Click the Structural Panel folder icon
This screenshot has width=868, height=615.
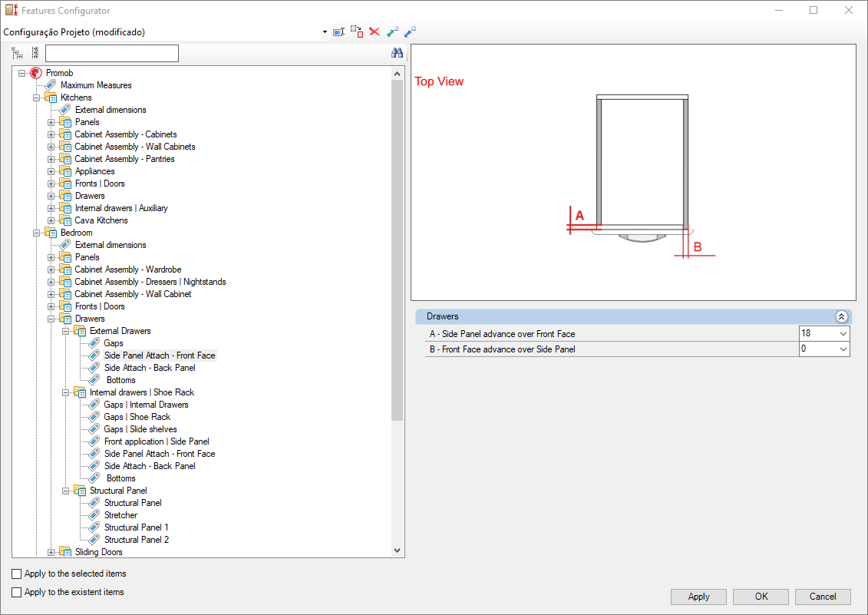coord(80,491)
